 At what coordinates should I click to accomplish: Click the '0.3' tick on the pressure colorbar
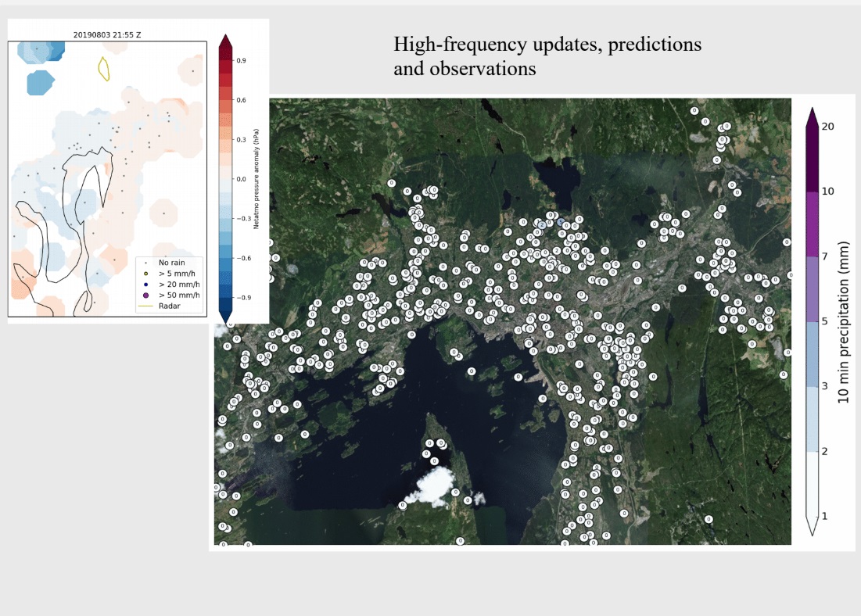[241, 139]
